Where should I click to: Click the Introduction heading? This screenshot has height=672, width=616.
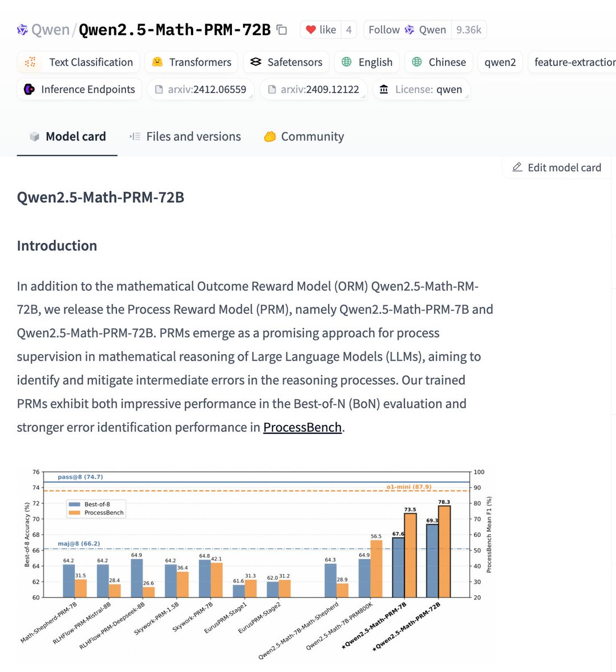pos(57,245)
